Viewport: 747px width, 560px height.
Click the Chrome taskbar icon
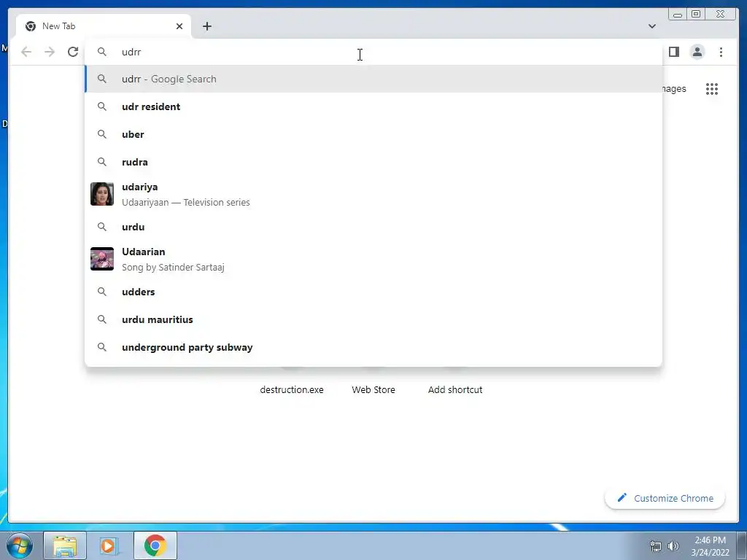point(155,545)
